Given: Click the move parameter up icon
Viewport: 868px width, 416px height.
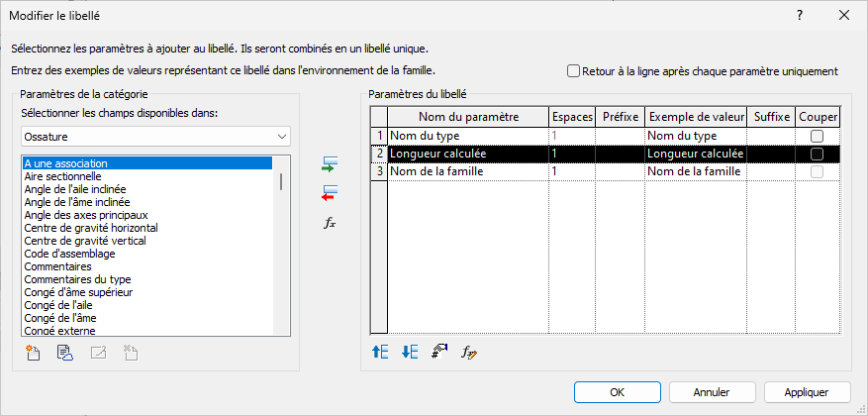Looking at the screenshot, I should [x=380, y=352].
